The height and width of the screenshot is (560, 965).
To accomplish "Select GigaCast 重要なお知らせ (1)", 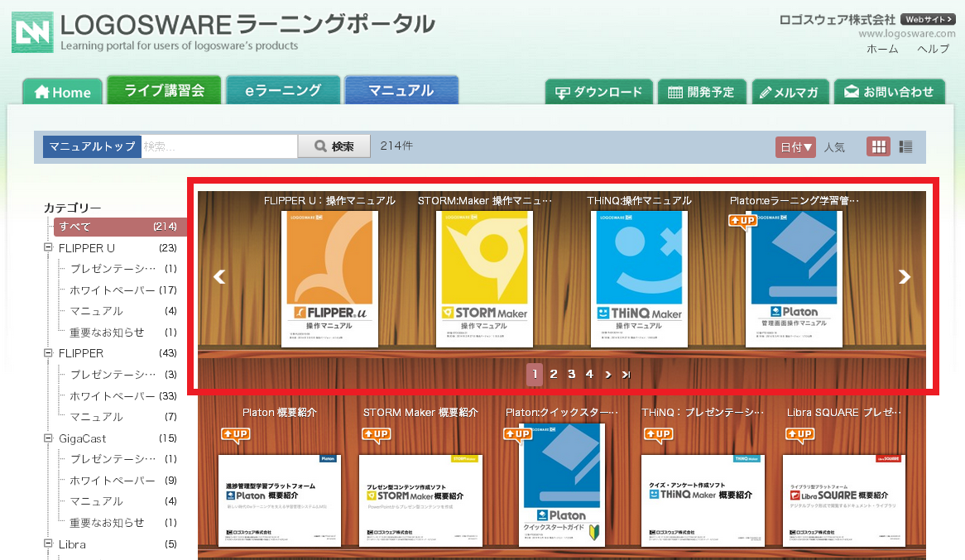I will tap(123, 523).
